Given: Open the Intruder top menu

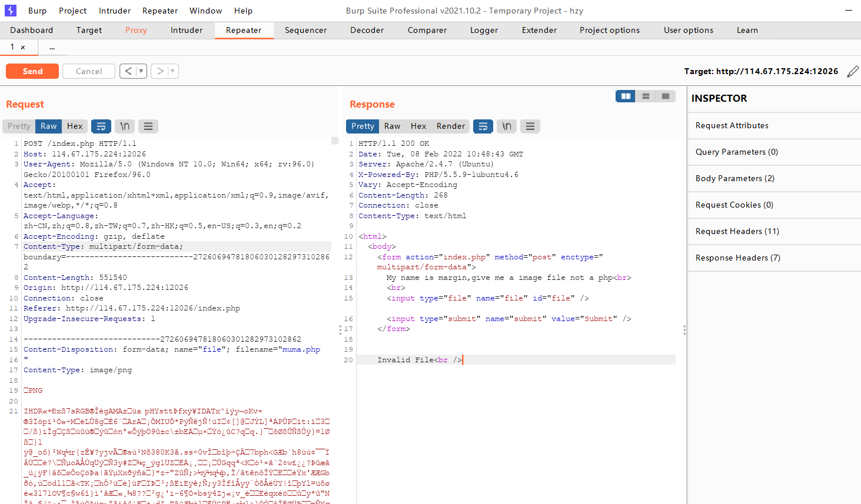Looking at the screenshot, I should pyautogui.click(x=115, y=11).
